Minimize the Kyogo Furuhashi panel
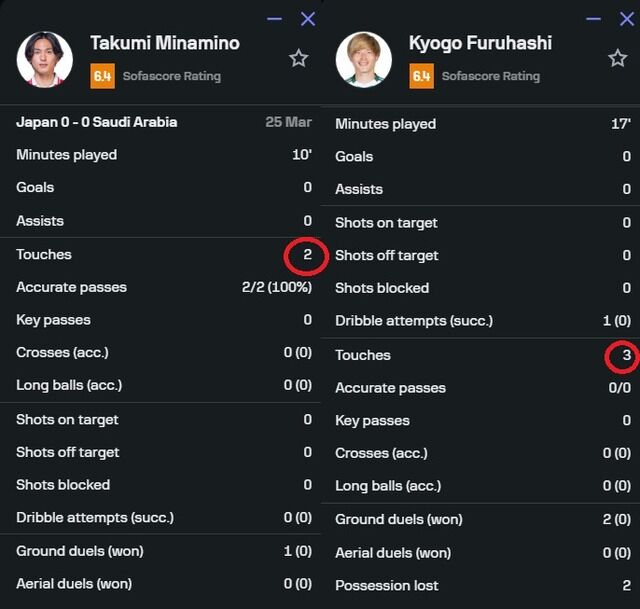 point(594,19)
